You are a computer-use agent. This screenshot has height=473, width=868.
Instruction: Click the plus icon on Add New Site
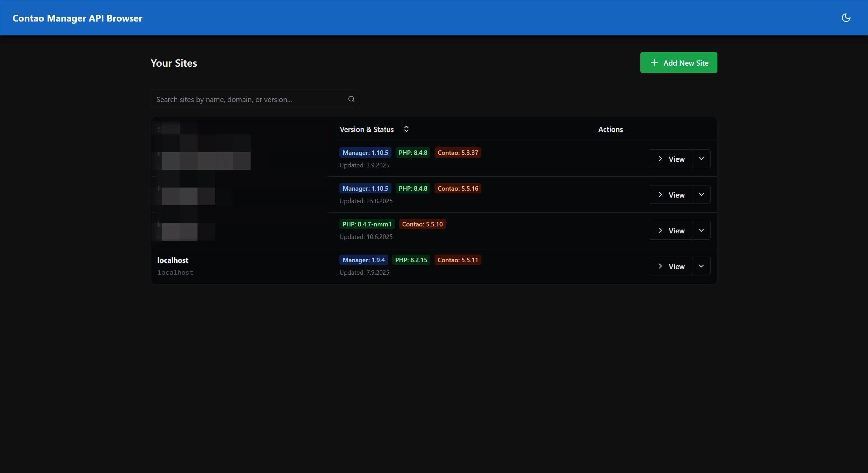654,63
